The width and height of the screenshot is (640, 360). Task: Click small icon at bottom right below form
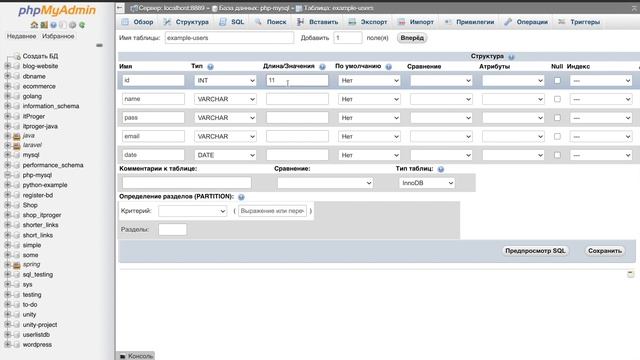(x=631, y=274)
